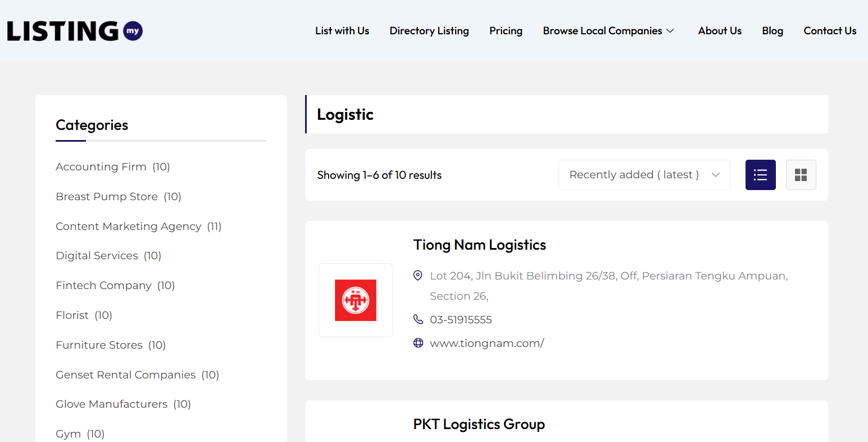Image resolution: width=868 pixels, height=442 pixels.
Task: Open the Pricing page
Action: (x=506, y=31)
